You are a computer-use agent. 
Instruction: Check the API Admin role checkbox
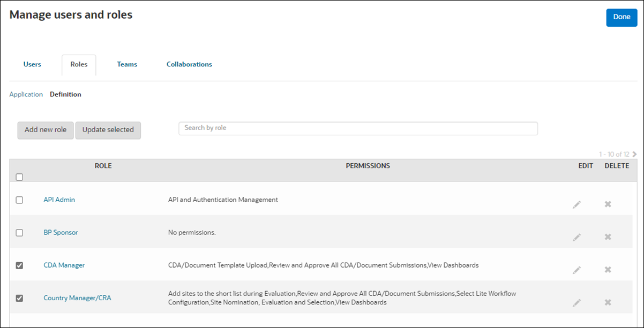coord(19,200)
